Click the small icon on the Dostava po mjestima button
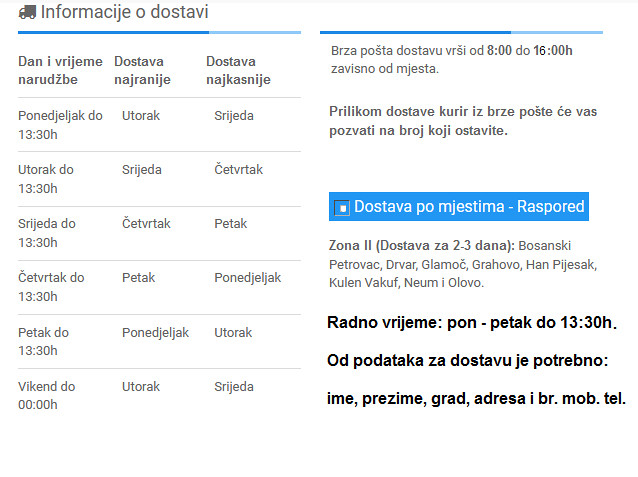Viewport: 638px width, 477px height. (342, 208)
